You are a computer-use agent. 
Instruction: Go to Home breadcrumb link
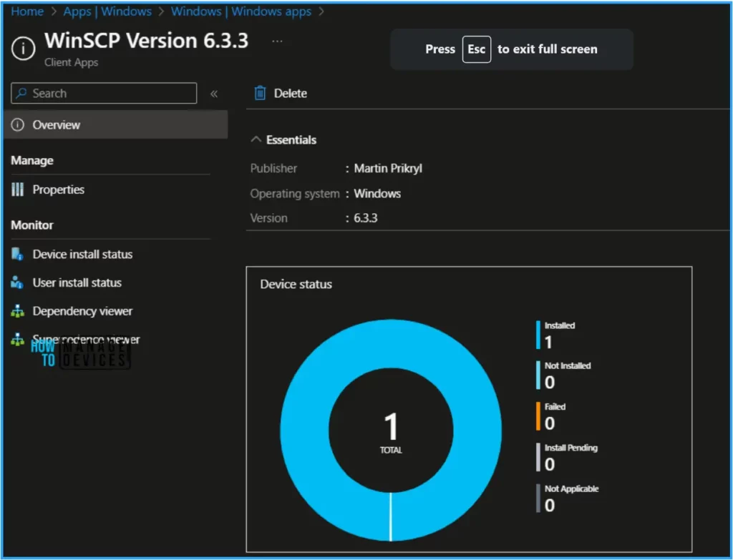27,11
